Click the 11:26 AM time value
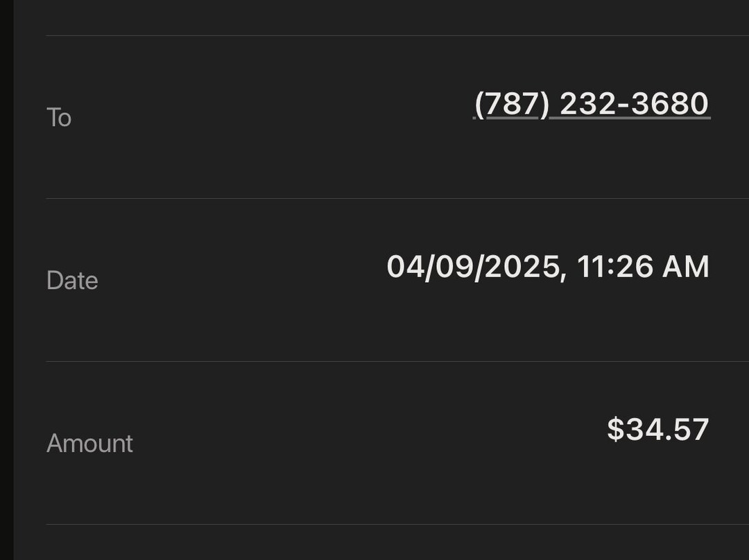This screenshot has width=749, height=560. click(x=643, y=267)
